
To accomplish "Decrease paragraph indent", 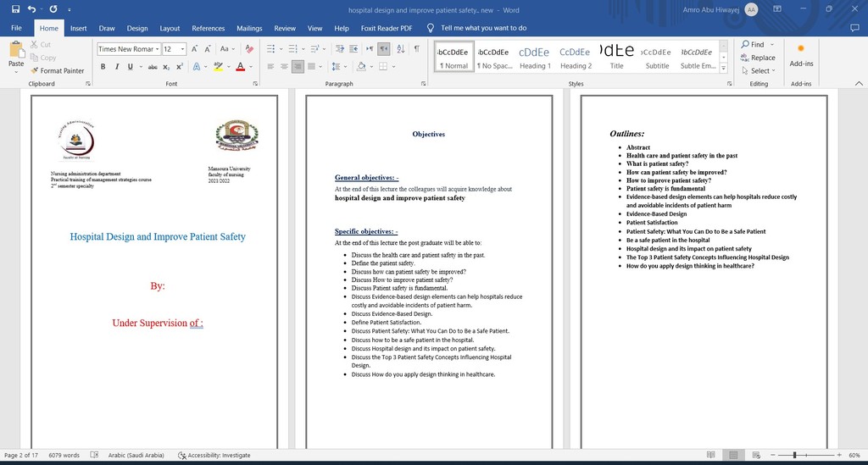I will point(339,48).
